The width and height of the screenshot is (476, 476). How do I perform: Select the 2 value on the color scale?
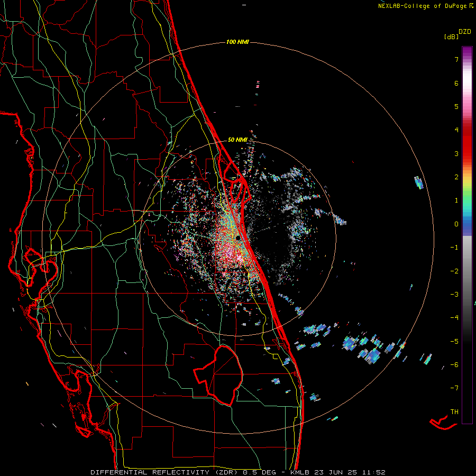(456, 177)
